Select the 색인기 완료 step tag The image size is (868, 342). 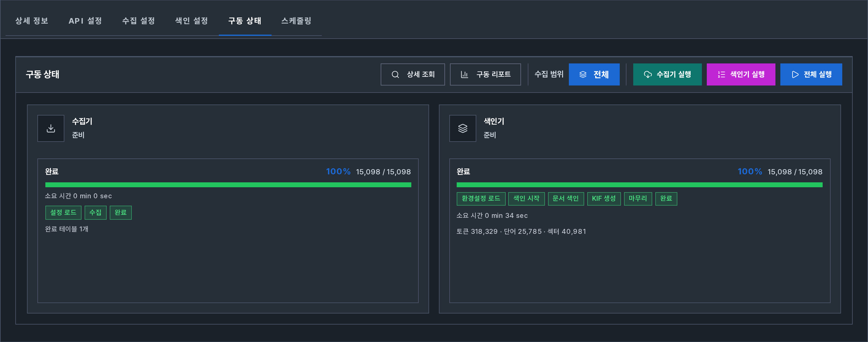tap(666, 199)
